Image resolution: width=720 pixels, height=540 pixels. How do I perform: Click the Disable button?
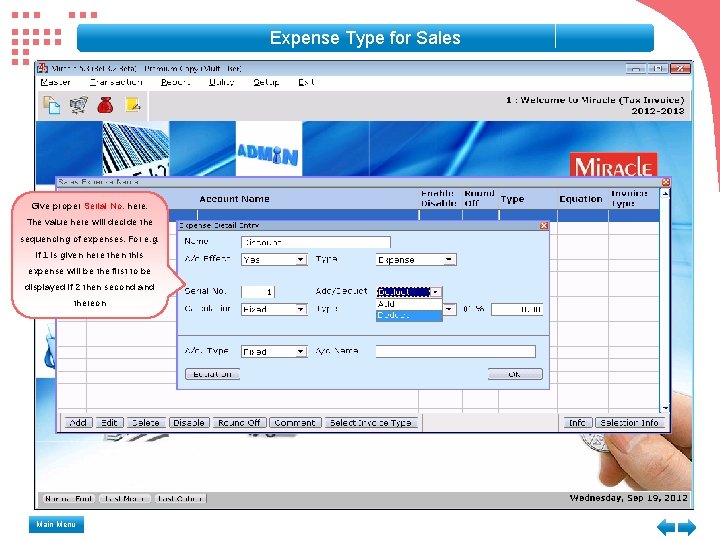coord(189,423)
